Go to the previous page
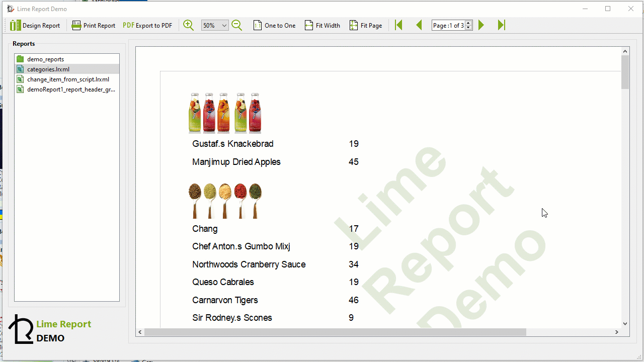The image size is (644, 362). [419, 25]
